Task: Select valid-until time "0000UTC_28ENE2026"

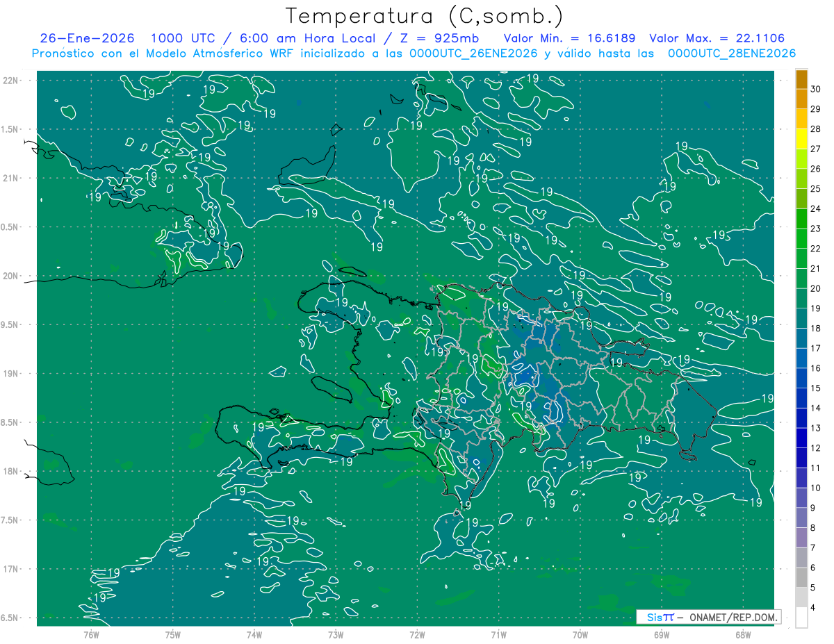Action: tap(732, 53)
